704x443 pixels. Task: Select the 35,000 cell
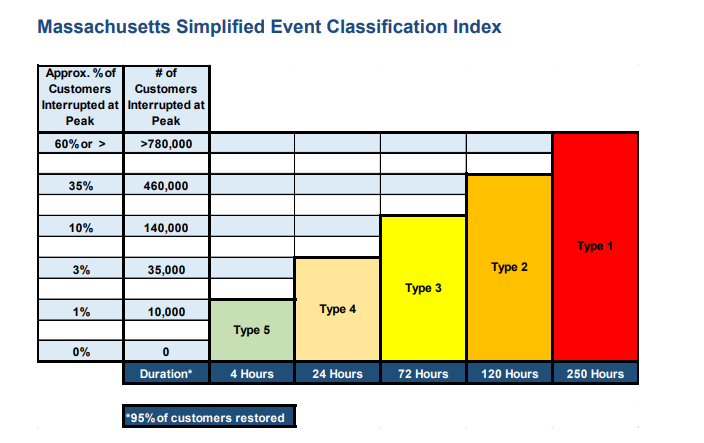pyautogui.click(x=166, y=269)
